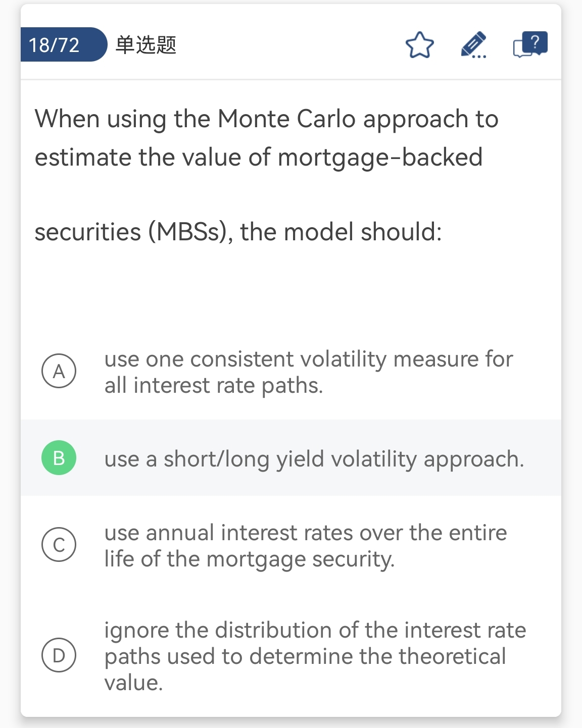Bookmark this question with the star icon
582x728 pixels.
click(420, 45)
